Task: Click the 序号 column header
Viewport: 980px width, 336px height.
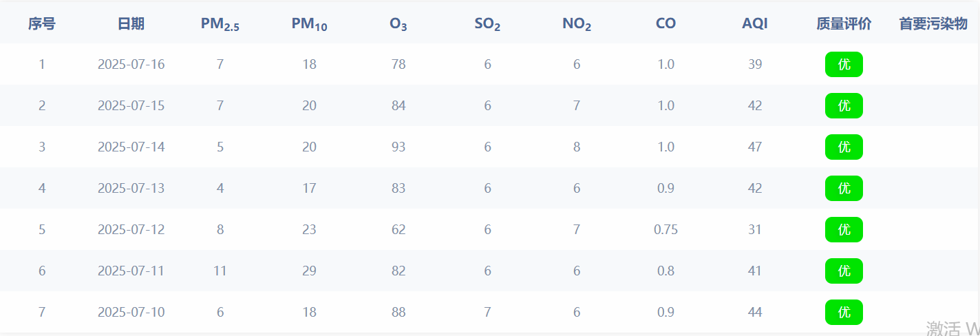Action: click(x=42, y=23)
